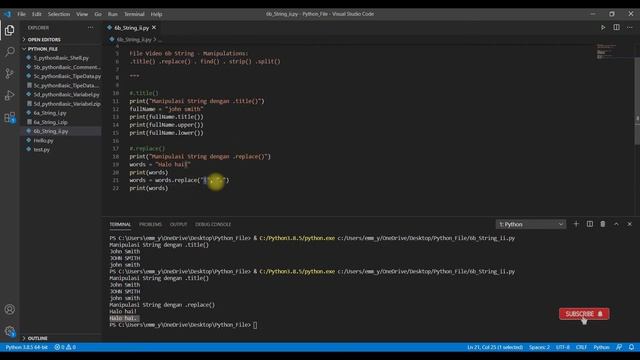640x360 pixels.
Task: Open the Go menu
Action: click(x=98, y=14)
